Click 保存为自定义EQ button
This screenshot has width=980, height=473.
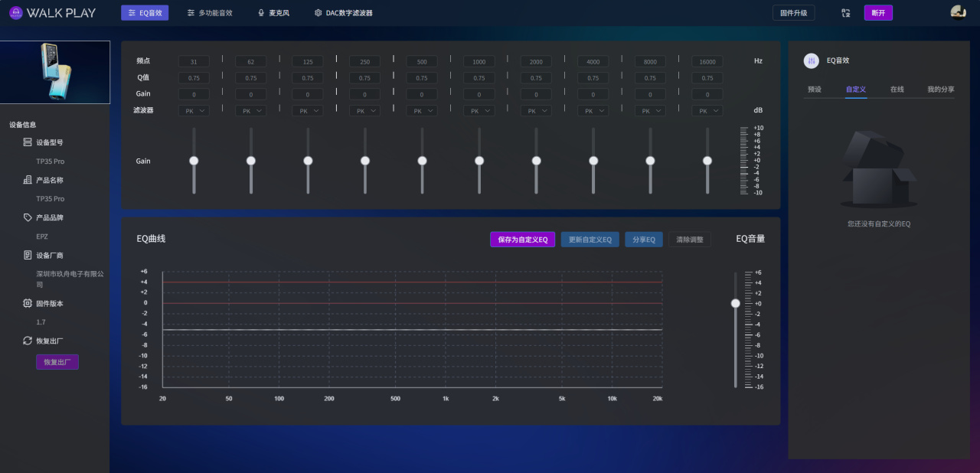click(522, 240)
